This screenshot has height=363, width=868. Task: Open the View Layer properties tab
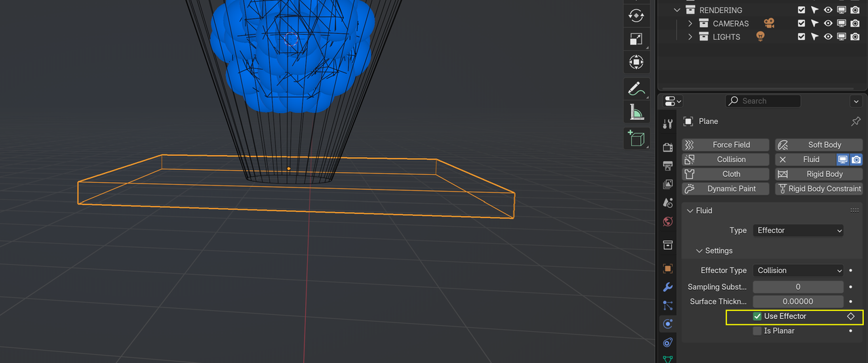coord(668,184)
